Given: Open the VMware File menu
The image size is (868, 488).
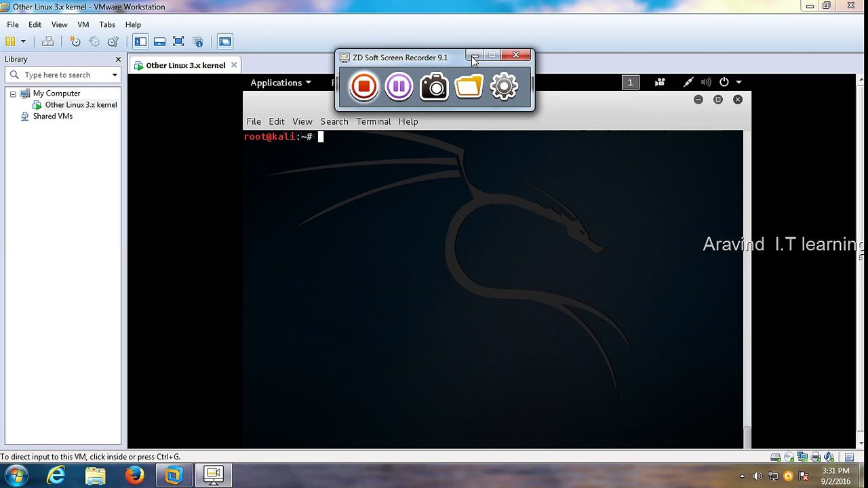Looking at the screenshot, I should 13,24.
